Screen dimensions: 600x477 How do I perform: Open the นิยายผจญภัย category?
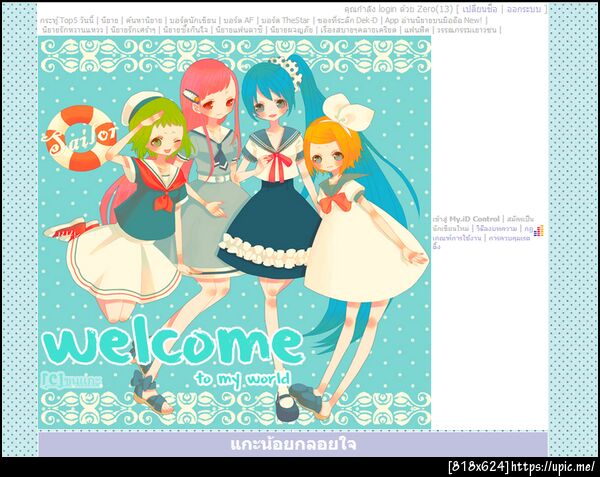pos(292,29)
